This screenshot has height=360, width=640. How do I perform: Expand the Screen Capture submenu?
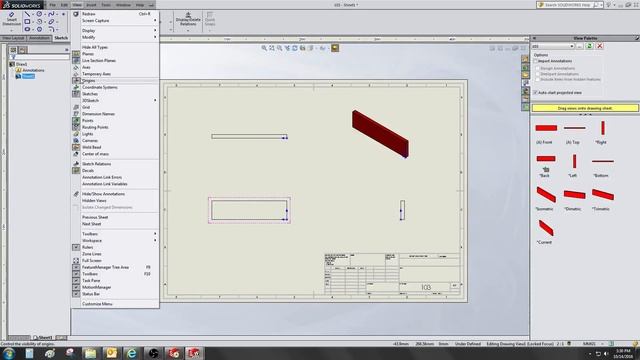115,20
